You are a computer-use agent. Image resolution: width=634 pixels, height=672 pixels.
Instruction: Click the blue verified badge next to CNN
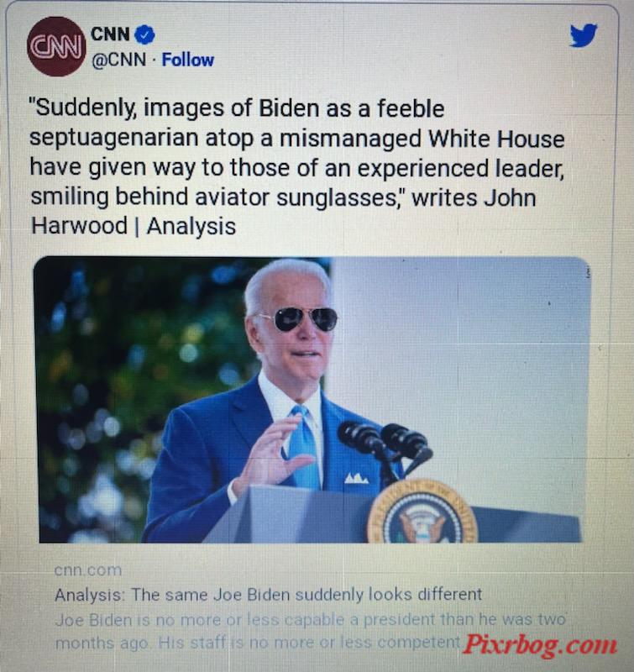[144, 34]
